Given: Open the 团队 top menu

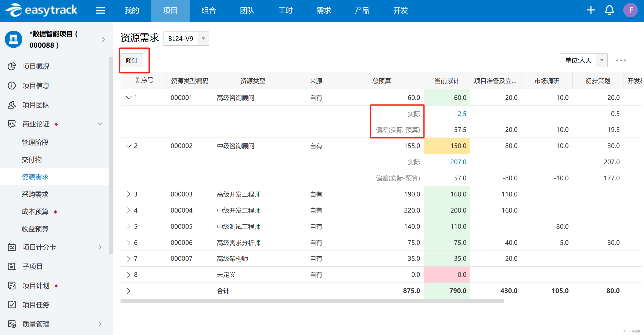Looking at the screenshot, I should 247,11.
